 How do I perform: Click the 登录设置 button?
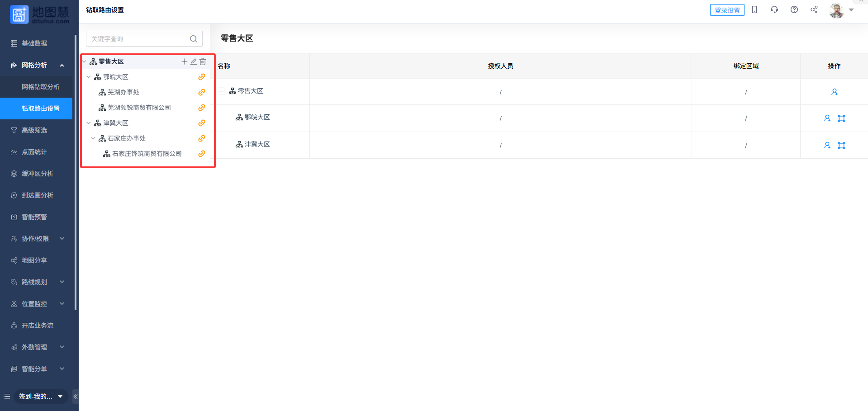(727, 10)
